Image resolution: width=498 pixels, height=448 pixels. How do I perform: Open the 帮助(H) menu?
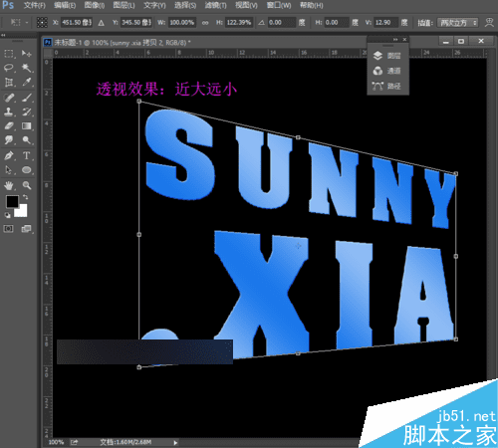pos(311,5)
